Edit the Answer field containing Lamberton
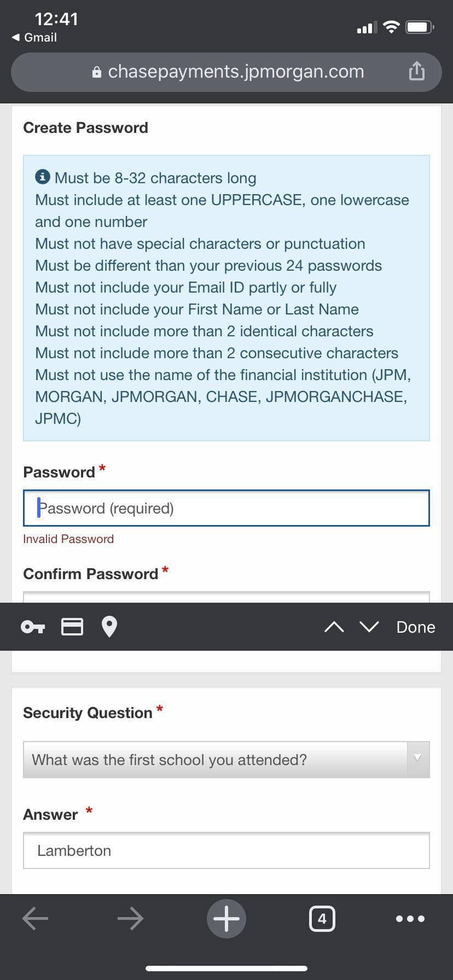 click(226, 850)
